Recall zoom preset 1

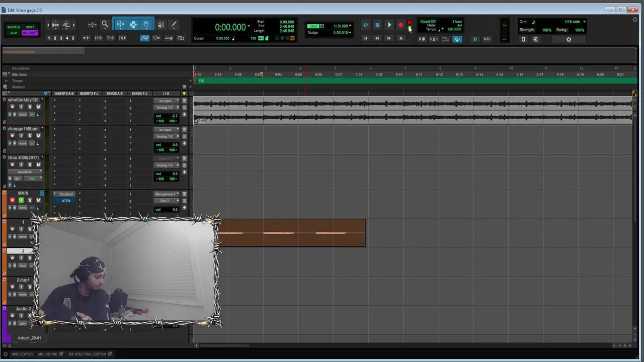[x=49, y=38]
